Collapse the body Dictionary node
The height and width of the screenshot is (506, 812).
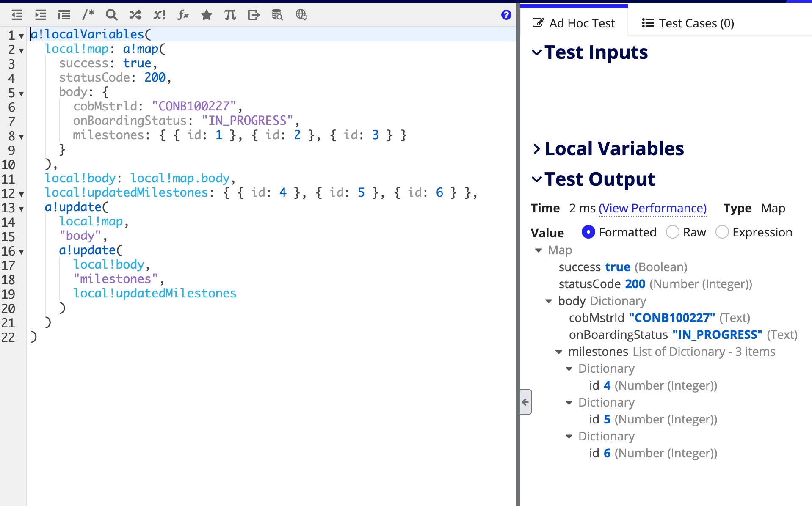tap(549, 301)
